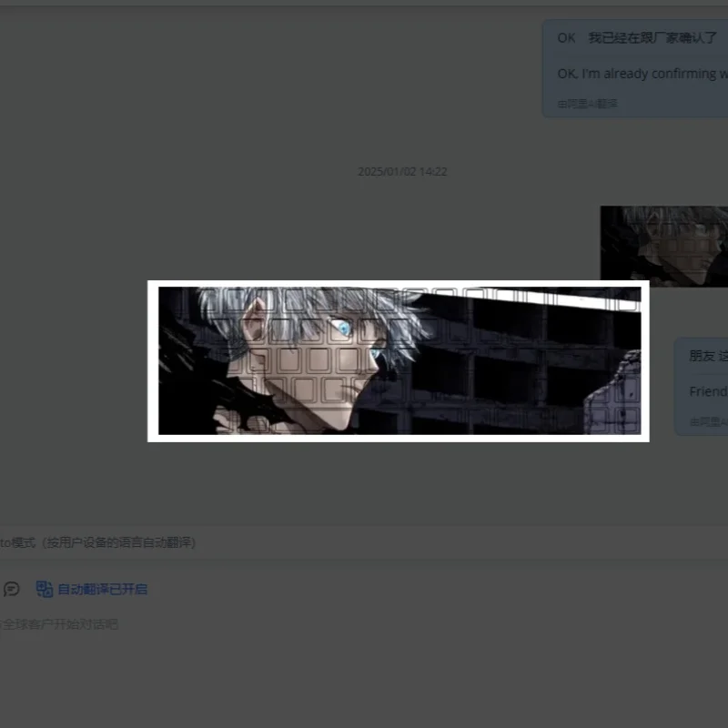
Task: Click the message input field placeholder text
Action: coord(59,624)
